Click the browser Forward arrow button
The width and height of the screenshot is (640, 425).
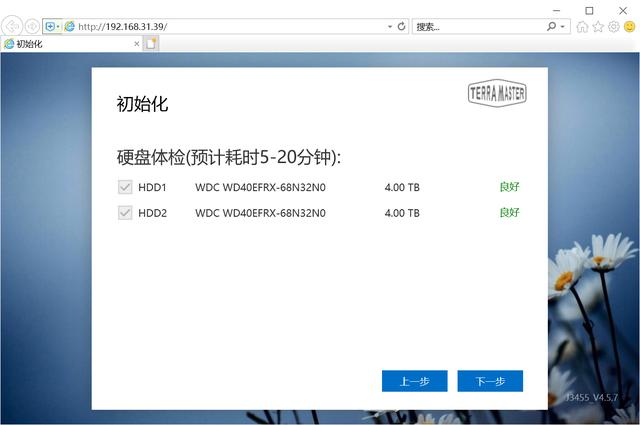(33, 26)
